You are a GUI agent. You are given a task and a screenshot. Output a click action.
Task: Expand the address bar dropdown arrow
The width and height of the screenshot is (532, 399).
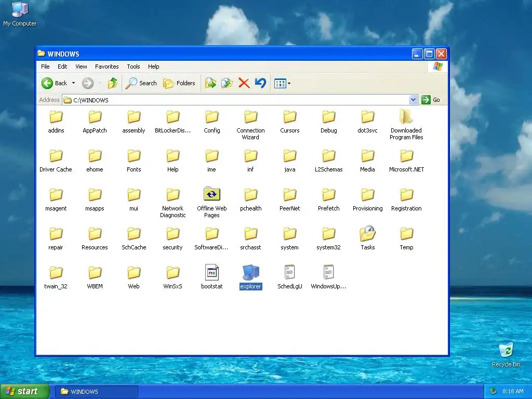[413, 100]
